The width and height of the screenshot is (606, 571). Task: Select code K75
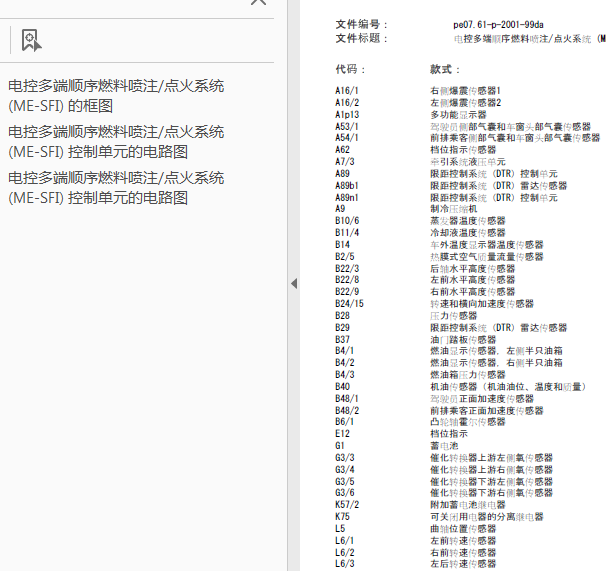coord(342,516)
